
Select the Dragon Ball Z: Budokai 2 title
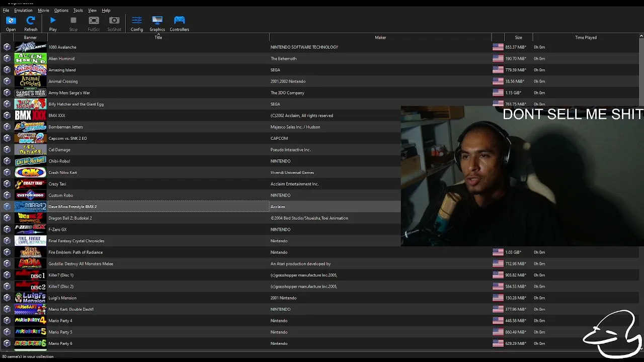coord(70,218)
